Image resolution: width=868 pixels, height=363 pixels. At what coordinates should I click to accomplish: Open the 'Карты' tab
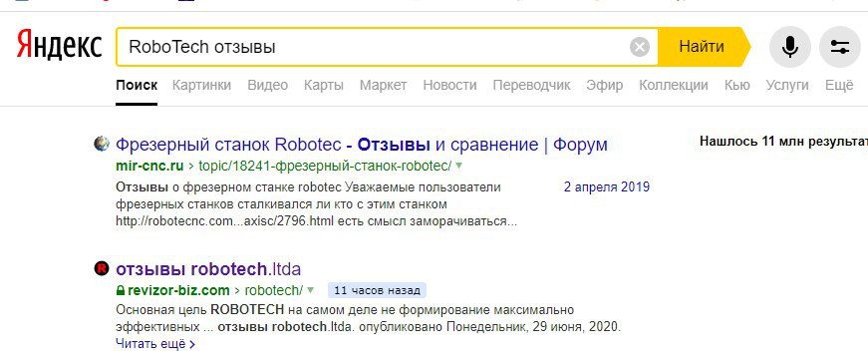click(324, 86)
